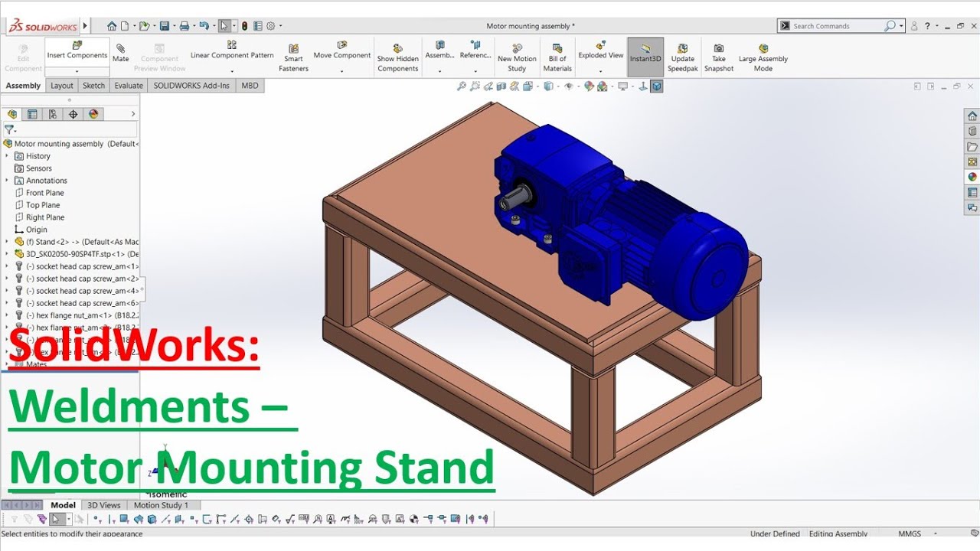Expand the Annotations node in the tree

7,181
